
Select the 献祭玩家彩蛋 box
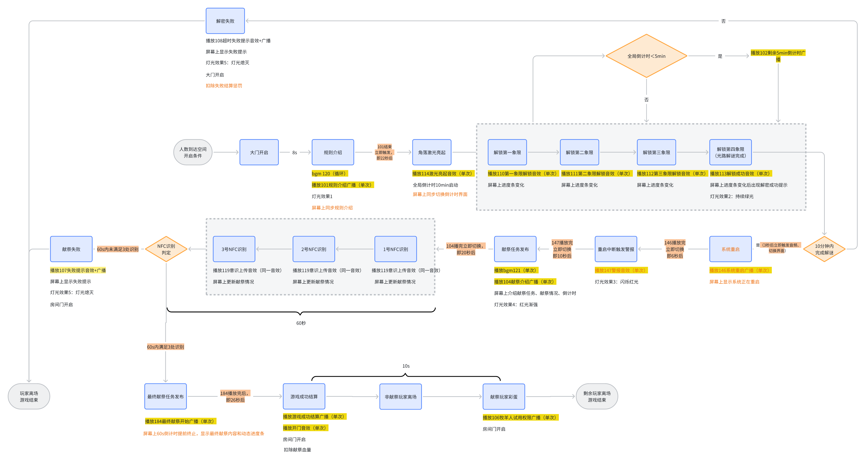[x=504, y=397]
